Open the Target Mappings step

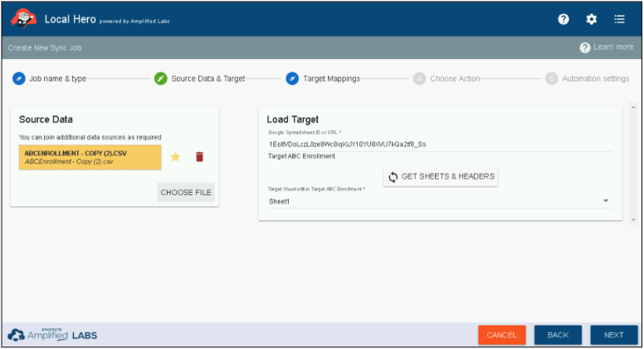323,78
